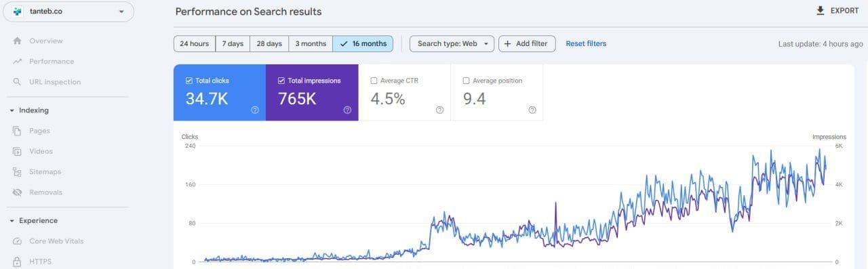
Task: Click help icon on Average position card
Action: tap(532, 110)
